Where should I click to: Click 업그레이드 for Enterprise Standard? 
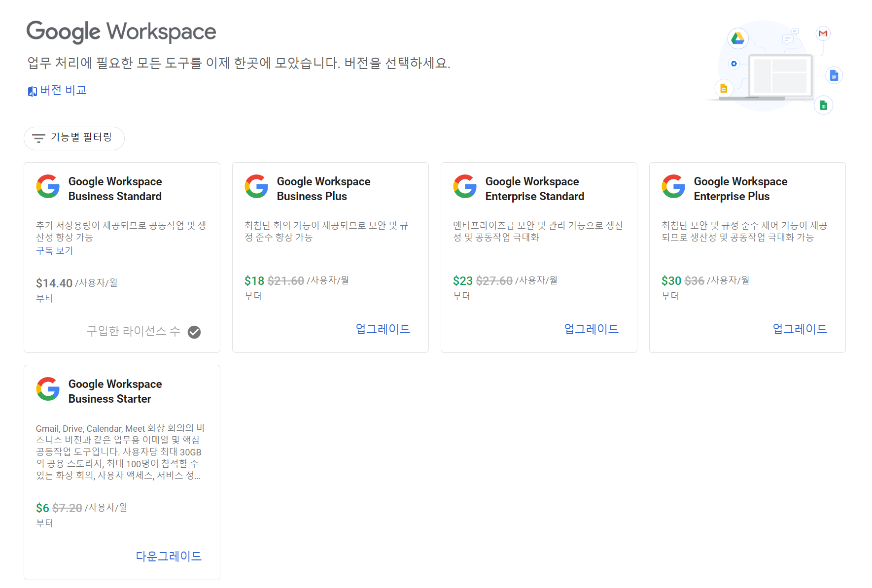tap(592, 329)
